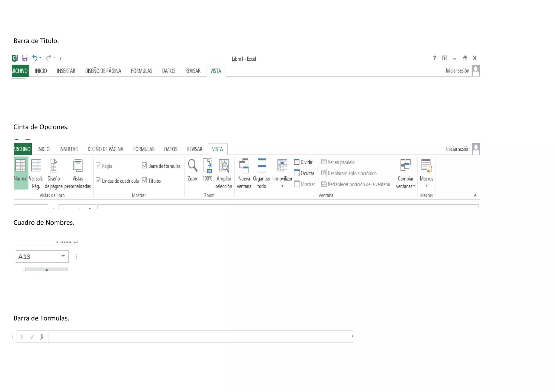
Task: Toggle the Títulos checkbox
Action: click(145, 180)
